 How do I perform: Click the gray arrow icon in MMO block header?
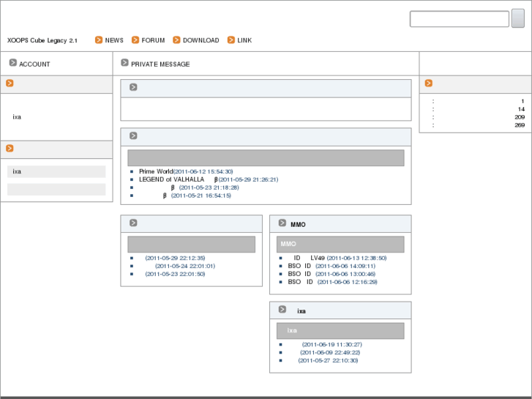pos(282,224)
